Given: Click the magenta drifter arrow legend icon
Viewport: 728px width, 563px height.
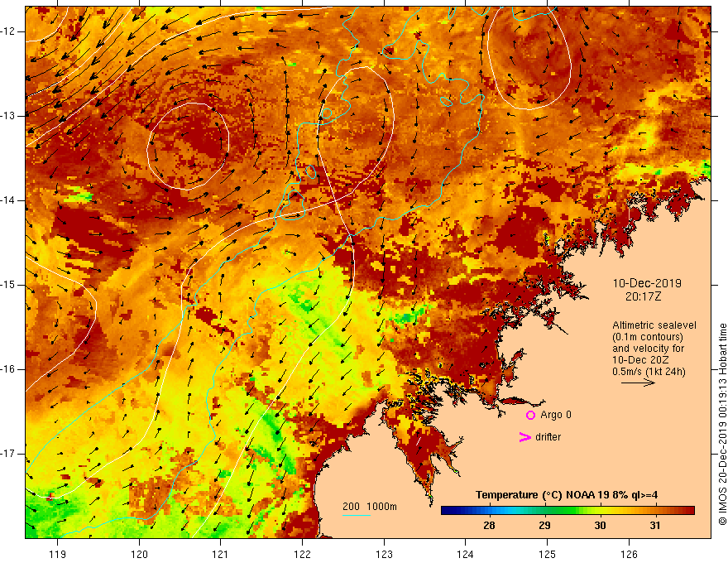Looking at the screenshot, I should point(525,437).
